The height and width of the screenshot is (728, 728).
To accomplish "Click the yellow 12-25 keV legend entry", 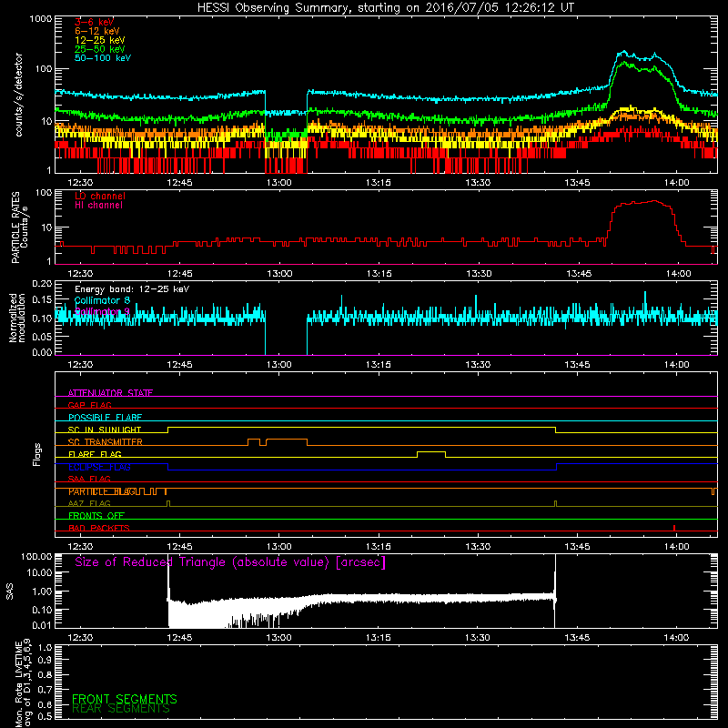I will click(x=99, y=40).
